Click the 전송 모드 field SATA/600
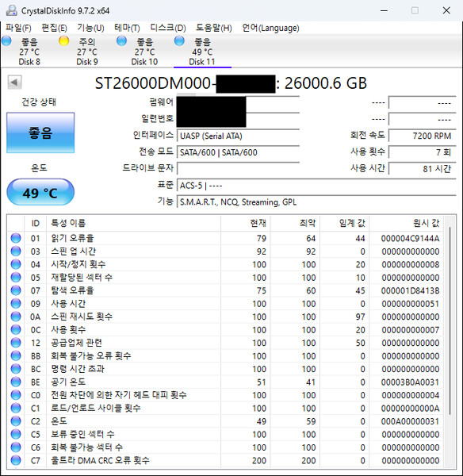 tap(238, 152)
